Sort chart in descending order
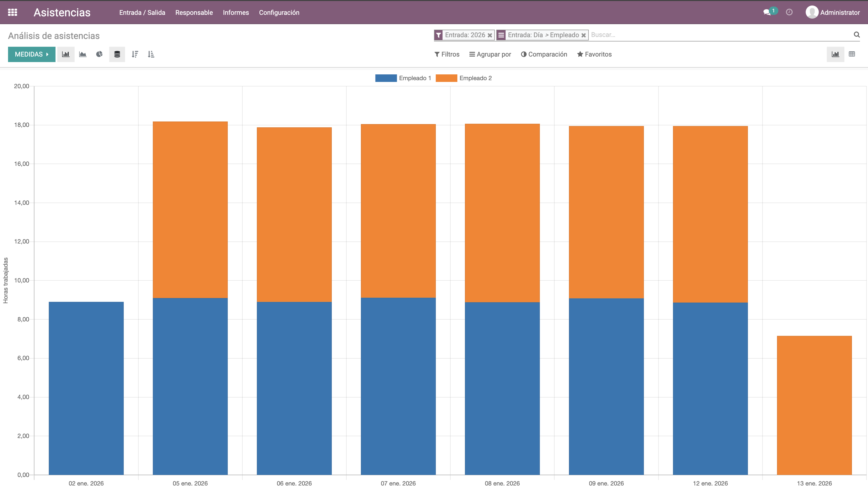 135,54
